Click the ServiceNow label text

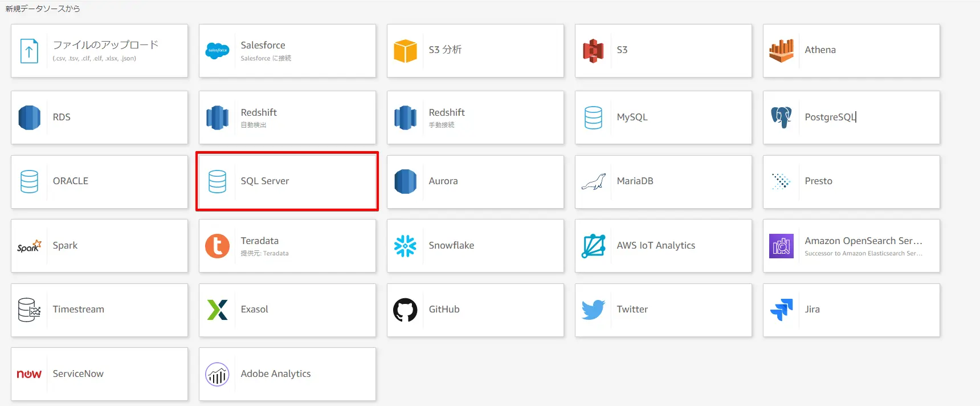(78, 373)
